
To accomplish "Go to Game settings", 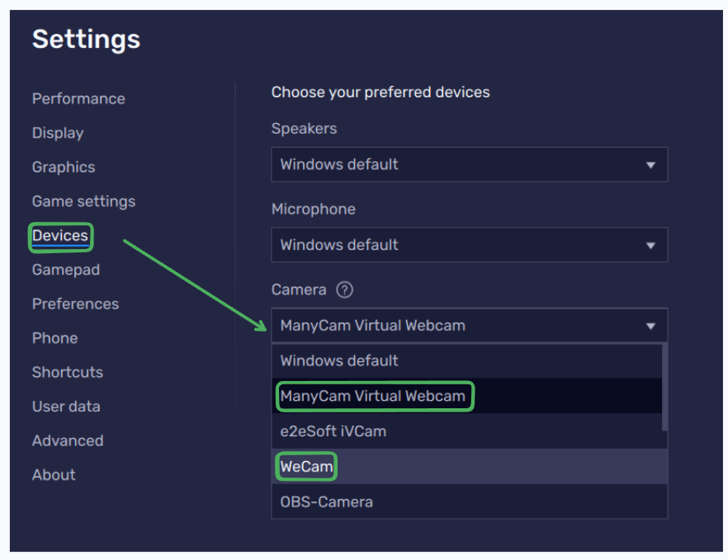I will tap(83, 201).
